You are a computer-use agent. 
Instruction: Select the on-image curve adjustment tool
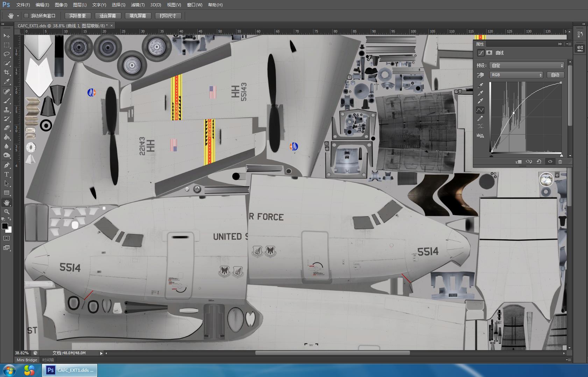(x=481, y=75)
